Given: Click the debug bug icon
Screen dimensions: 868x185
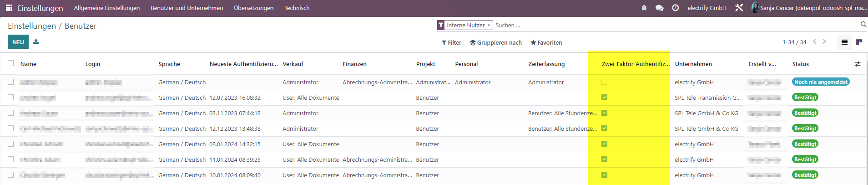Looking at the screenshot, I should point(644,8).
